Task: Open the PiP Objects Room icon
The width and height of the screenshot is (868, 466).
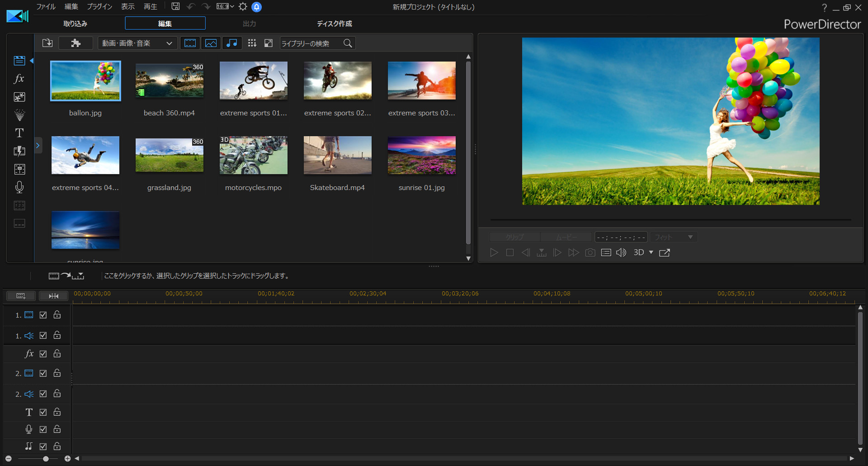Action: 19,97
